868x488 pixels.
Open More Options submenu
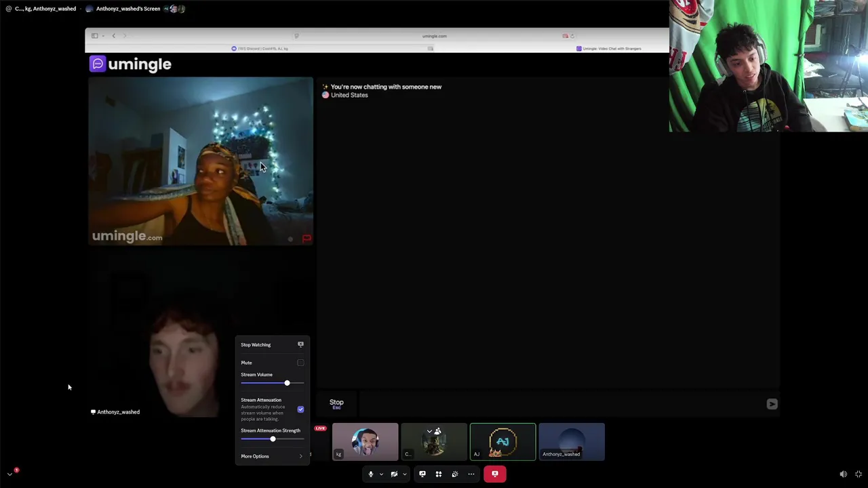point(272,456)
